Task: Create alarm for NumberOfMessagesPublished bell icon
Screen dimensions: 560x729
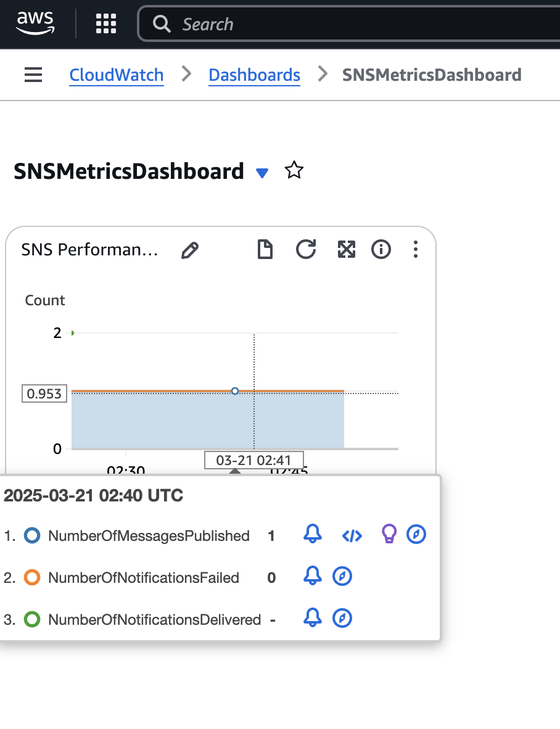Action: point(313,534)
